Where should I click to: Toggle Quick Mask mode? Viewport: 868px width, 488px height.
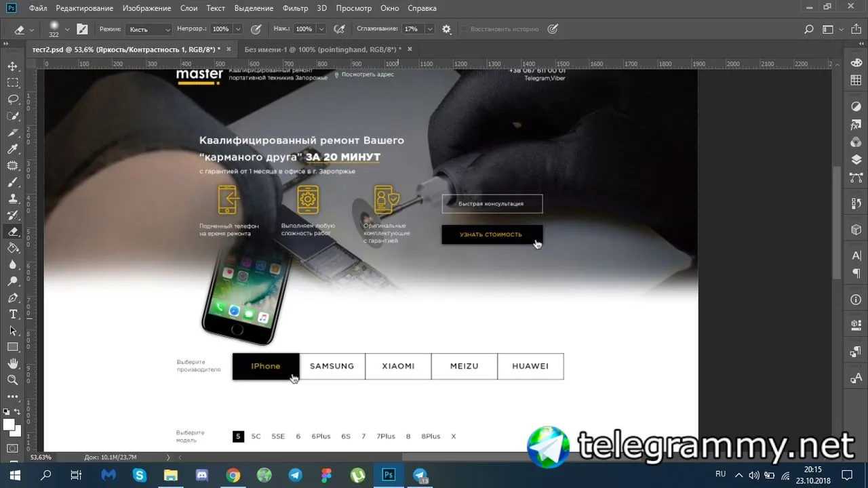13,448
